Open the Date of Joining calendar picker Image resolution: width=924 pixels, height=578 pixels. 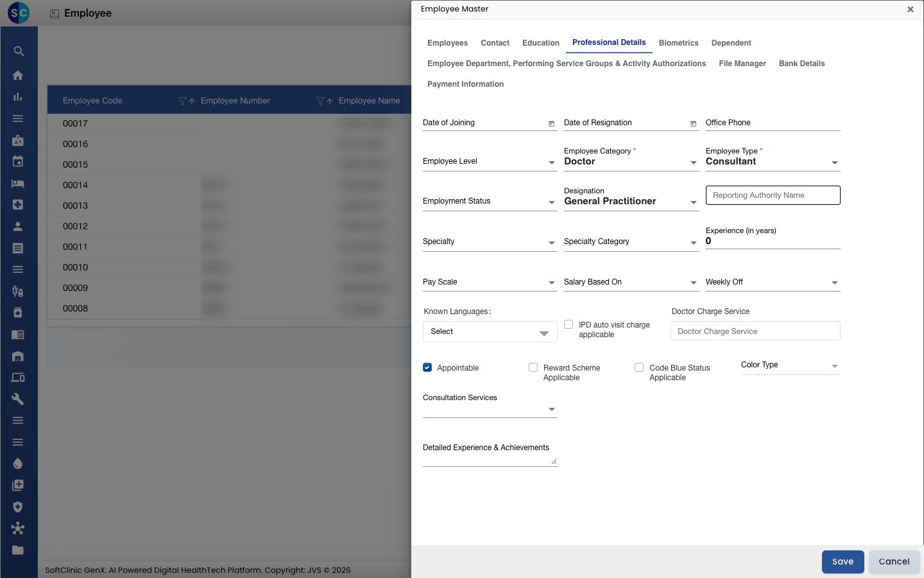tap(551, 123)
